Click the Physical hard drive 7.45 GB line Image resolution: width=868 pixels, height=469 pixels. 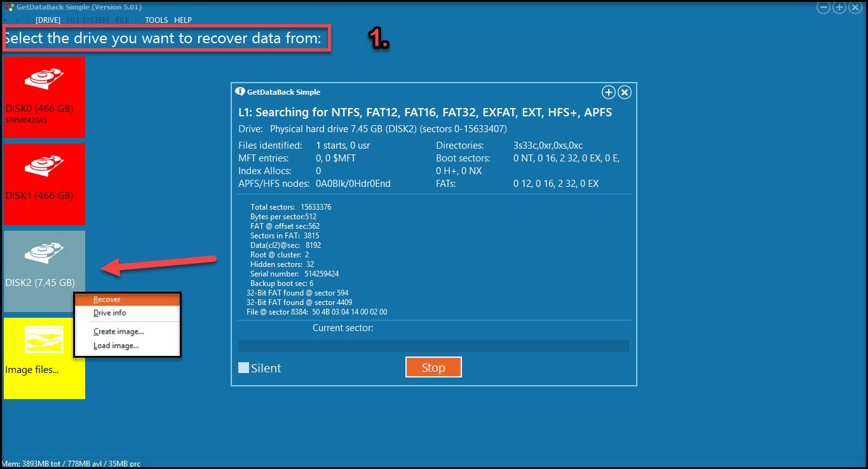tap(372, 129)
